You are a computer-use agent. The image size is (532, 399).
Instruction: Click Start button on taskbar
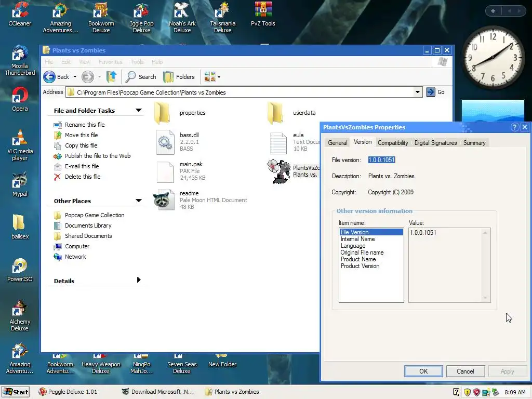pyautogui.click(x=15, y=392)
